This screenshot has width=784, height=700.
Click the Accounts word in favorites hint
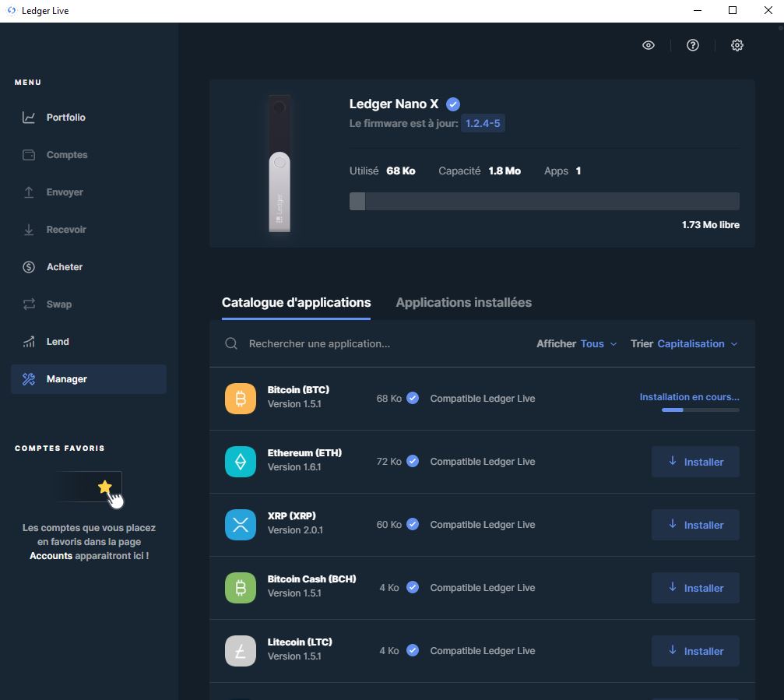(51, 556)
